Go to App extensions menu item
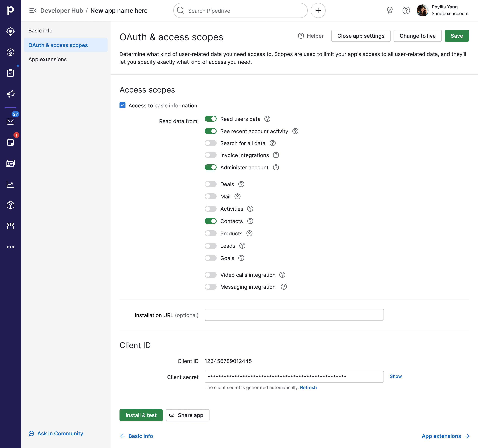Screen dimensions: 478x448 point(48,59)
